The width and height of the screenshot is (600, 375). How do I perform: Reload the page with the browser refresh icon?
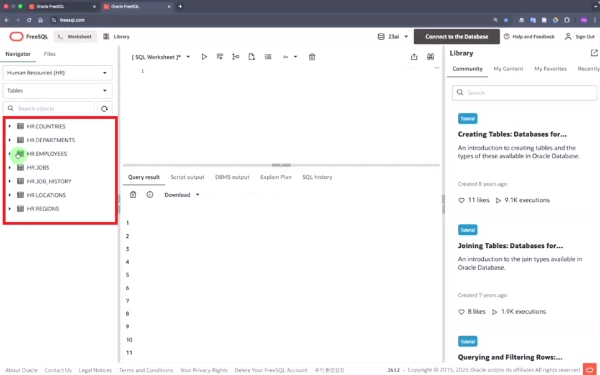point(29,20)
